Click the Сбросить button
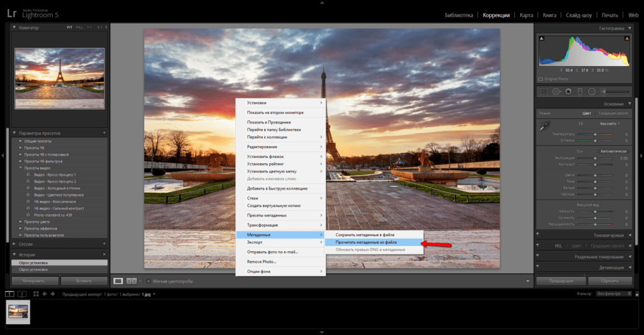The width and height of the screenshot is (644, 335). 610,281
